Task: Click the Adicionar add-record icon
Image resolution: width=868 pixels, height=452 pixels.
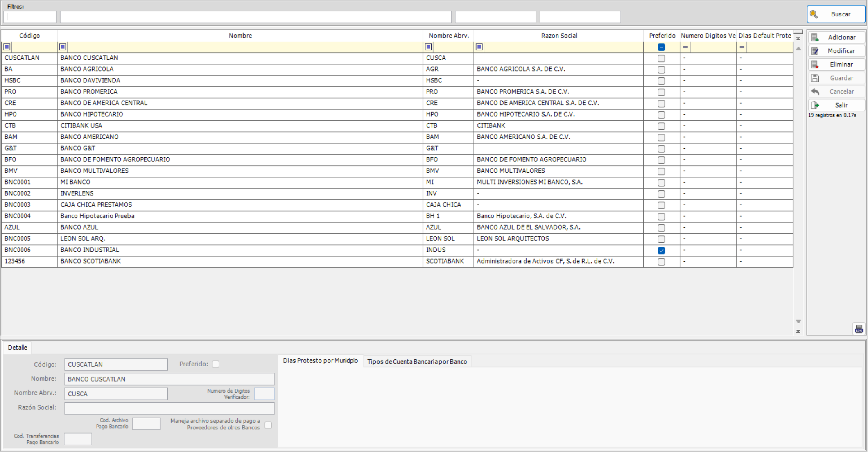Action: click(816, 37)
